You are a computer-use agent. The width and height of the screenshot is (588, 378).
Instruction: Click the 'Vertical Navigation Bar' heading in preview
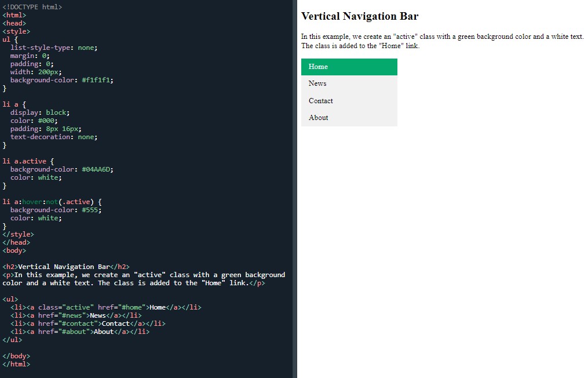coord(360,16)
